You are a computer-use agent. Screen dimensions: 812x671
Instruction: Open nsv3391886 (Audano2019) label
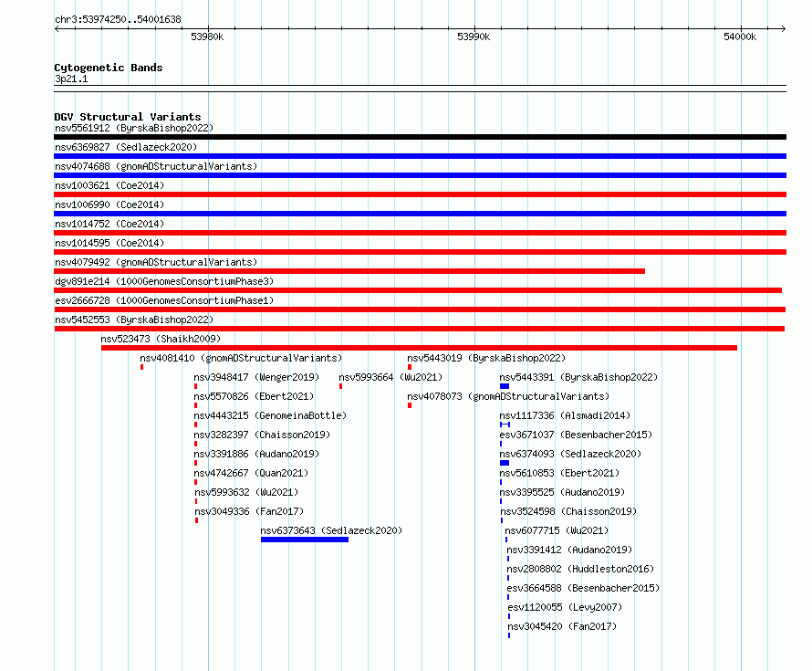coord(256,454)
